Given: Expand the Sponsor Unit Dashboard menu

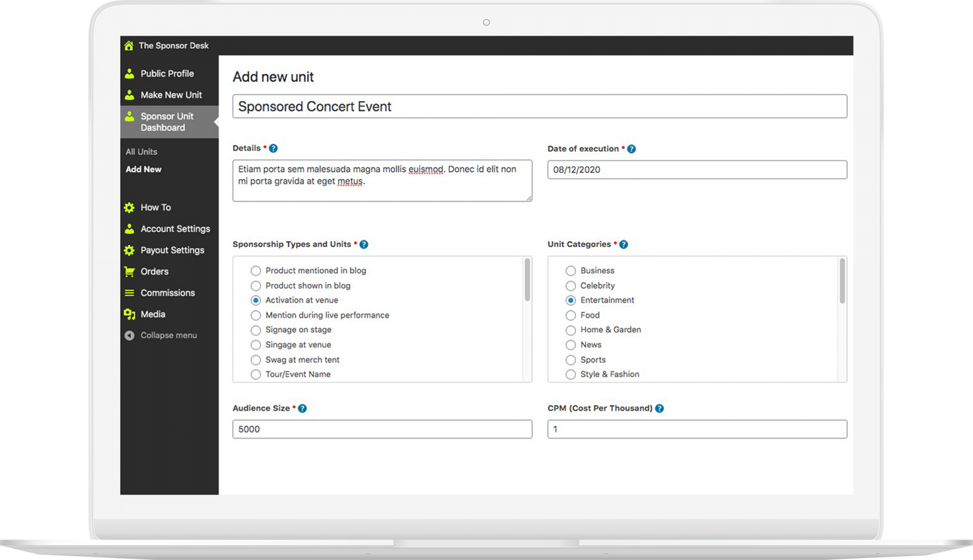Looking at the screenshot, I should tap(167, 122).
